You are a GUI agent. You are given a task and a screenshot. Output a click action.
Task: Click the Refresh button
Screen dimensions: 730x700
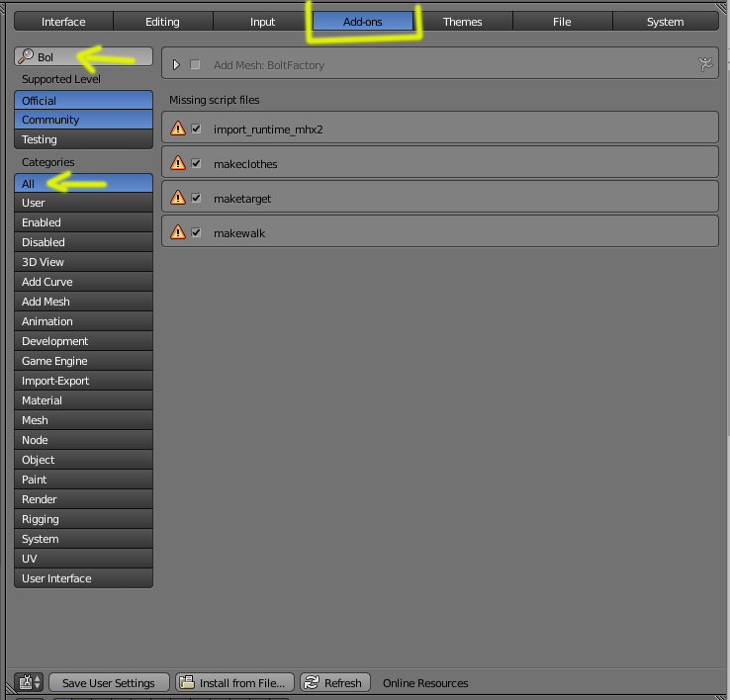point(335,682)
